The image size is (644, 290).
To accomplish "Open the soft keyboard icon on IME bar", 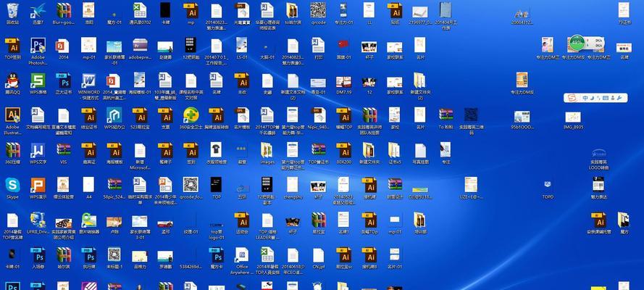I will pos(606,98).
